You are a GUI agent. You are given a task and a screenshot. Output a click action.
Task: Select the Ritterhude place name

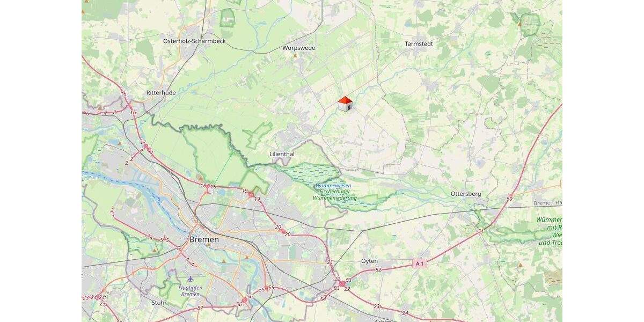pyautogui.click(x=161, y=93)
